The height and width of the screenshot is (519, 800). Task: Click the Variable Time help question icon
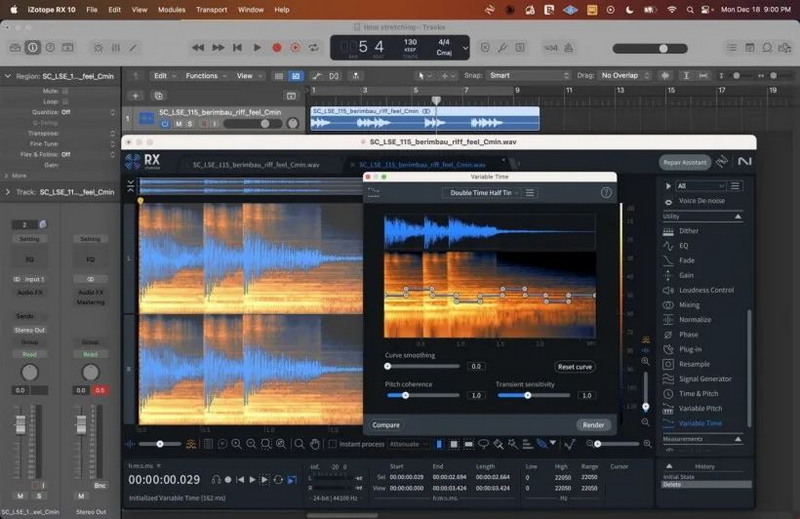[x=606, y=192]
